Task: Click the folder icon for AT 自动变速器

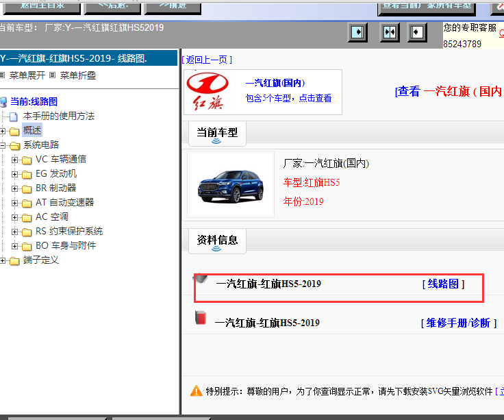Action: pyautogui.click(x=27, y=203)
